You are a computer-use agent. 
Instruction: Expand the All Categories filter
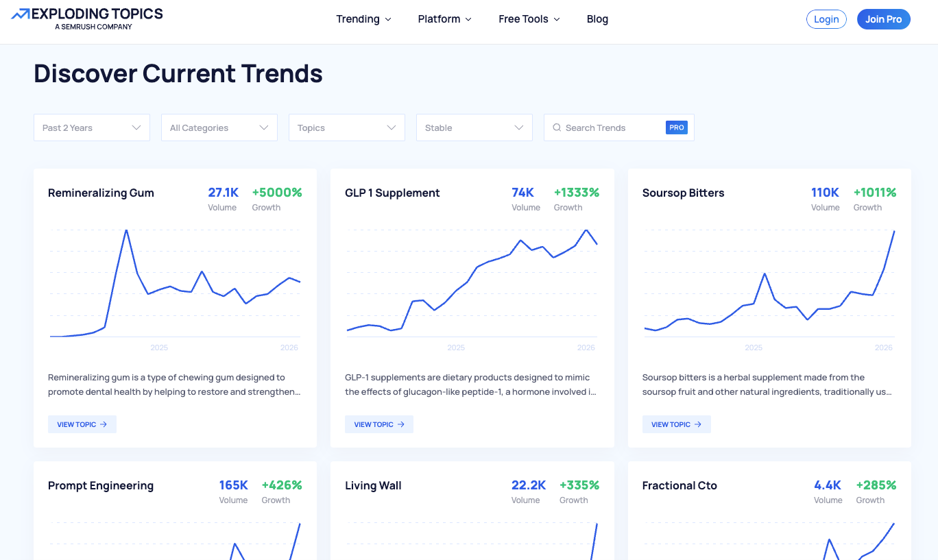219,127
